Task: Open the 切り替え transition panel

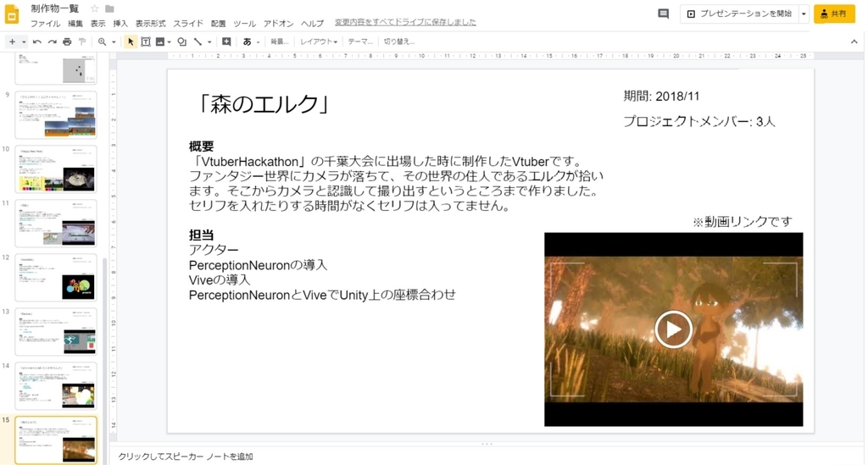Action: pos(399,42)
